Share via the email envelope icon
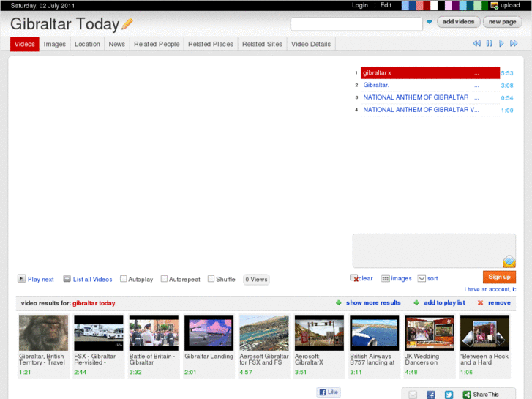532x399 pixels. [413, 395]
